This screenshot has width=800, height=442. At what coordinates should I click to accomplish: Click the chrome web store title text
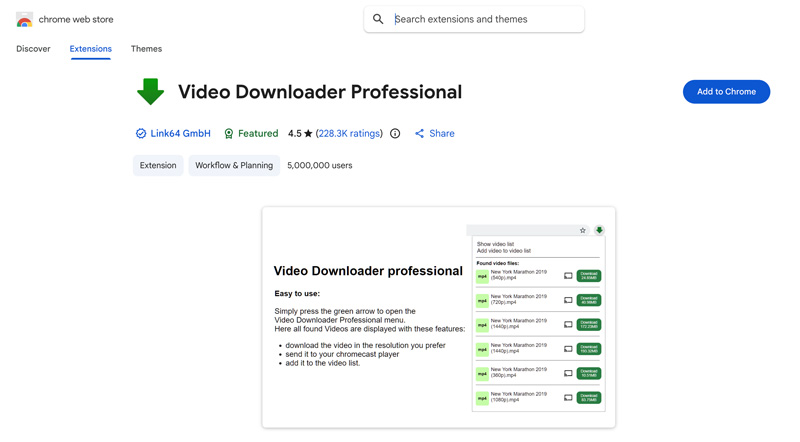tap(76, 19)
